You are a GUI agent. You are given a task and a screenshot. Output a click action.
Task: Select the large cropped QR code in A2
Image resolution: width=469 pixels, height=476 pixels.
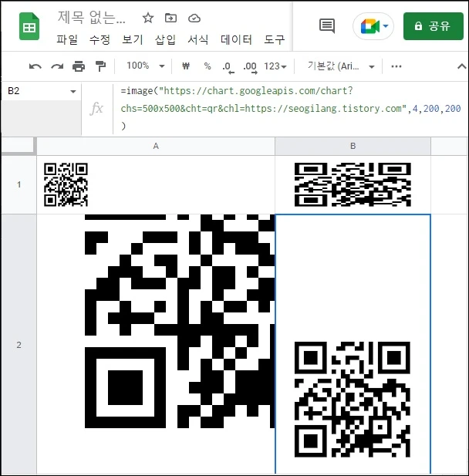point(180,321)
